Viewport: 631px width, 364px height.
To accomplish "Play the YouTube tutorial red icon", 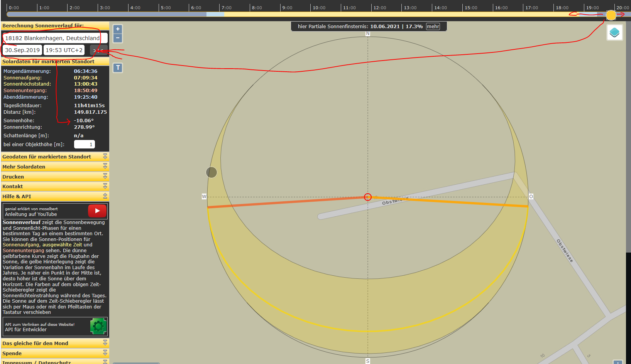I will (x=97, y=211).
